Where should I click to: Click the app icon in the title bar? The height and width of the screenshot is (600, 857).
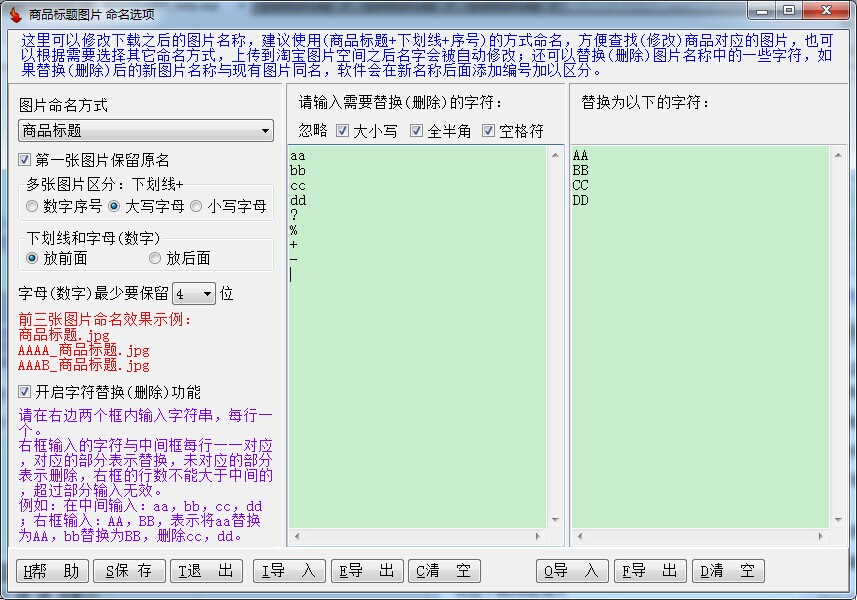(x=15, y=11)
